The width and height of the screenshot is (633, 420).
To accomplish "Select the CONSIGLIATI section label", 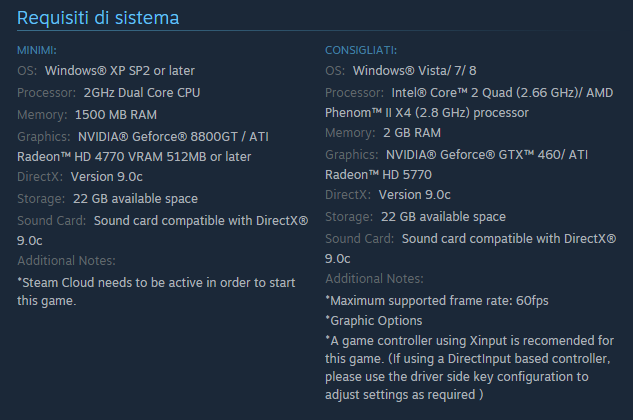I will pyautogui.click(x=361, y=50).
